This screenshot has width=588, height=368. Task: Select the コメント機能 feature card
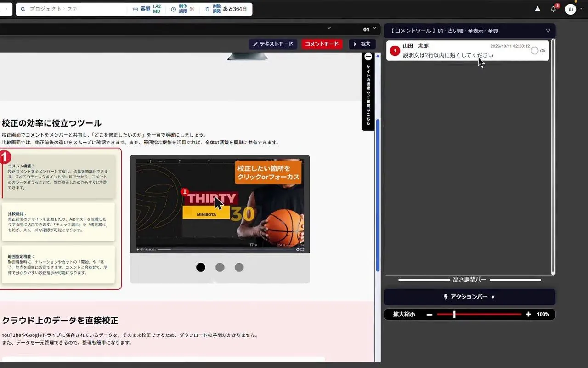(x=59, y=176)
